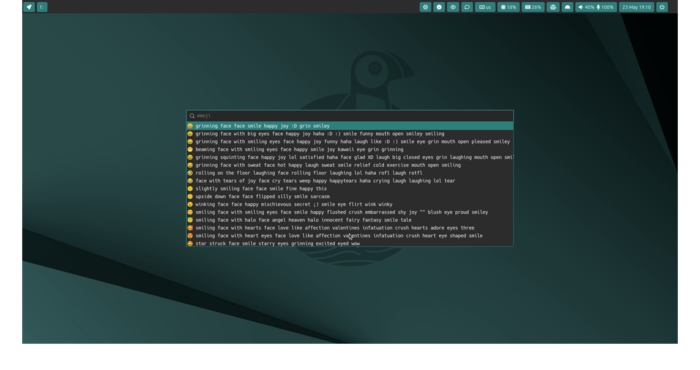Viewport: 700px width, 370px height.
Task: Select 'smiling face with smiling eyes' blush row
Action: (x=350, y=212)
